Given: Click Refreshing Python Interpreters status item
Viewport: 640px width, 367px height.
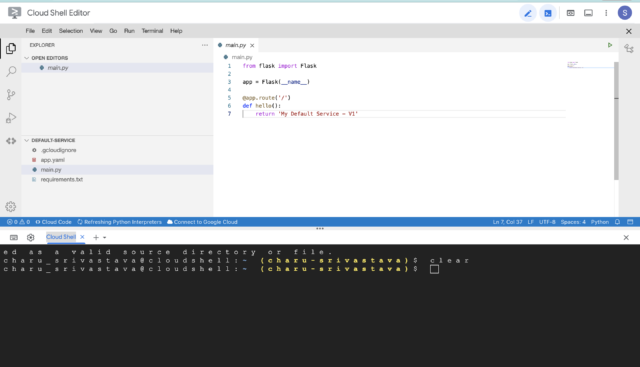Looking at the screenshot, I should click(120, 222).
